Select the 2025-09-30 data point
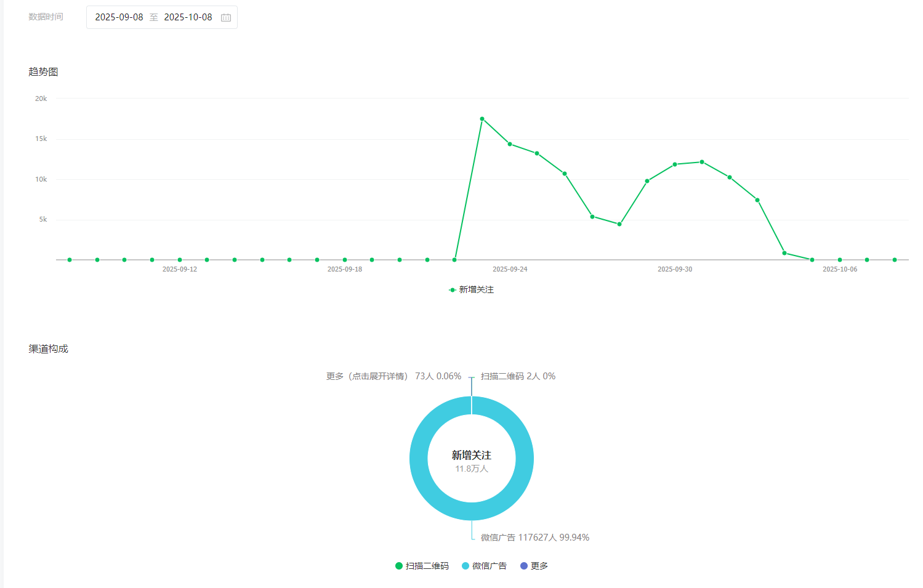Screen dimensions: 923x588 click(675, 164)
